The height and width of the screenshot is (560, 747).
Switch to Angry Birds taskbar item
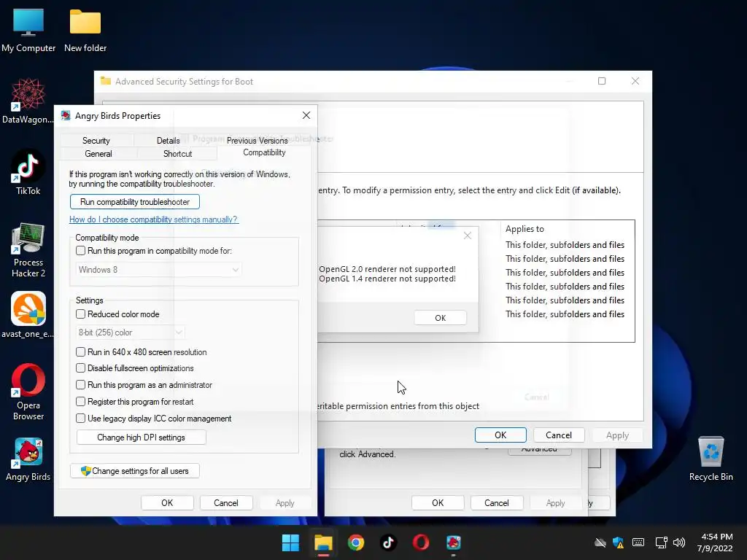(453, 542)
